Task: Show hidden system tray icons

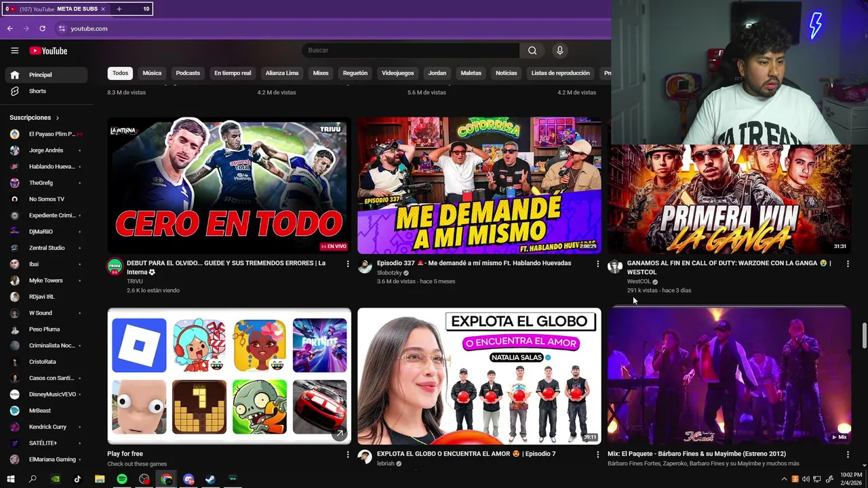Action: (x=785, y=479)
